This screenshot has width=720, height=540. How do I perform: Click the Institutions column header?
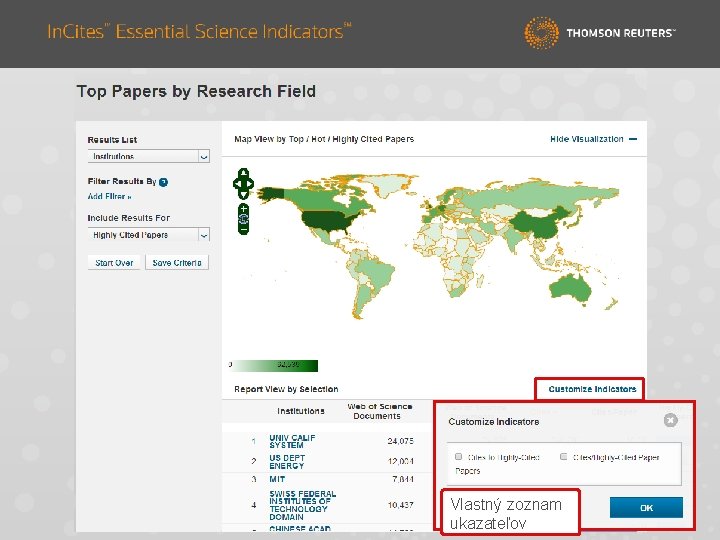(x=301, y=411)
